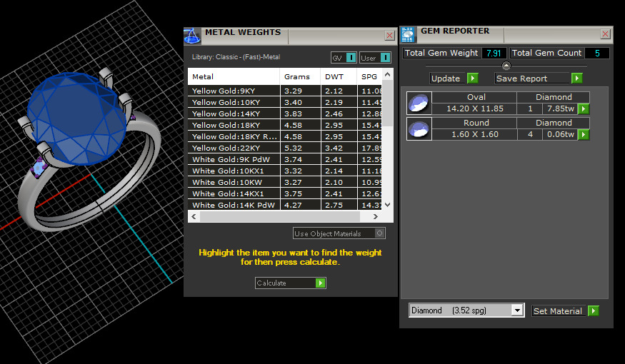The width and height of the screenshot is (625, 364).
Task: Click the 7.85tw weight cell
Action: pyautogui.click(x=561, y=108)
